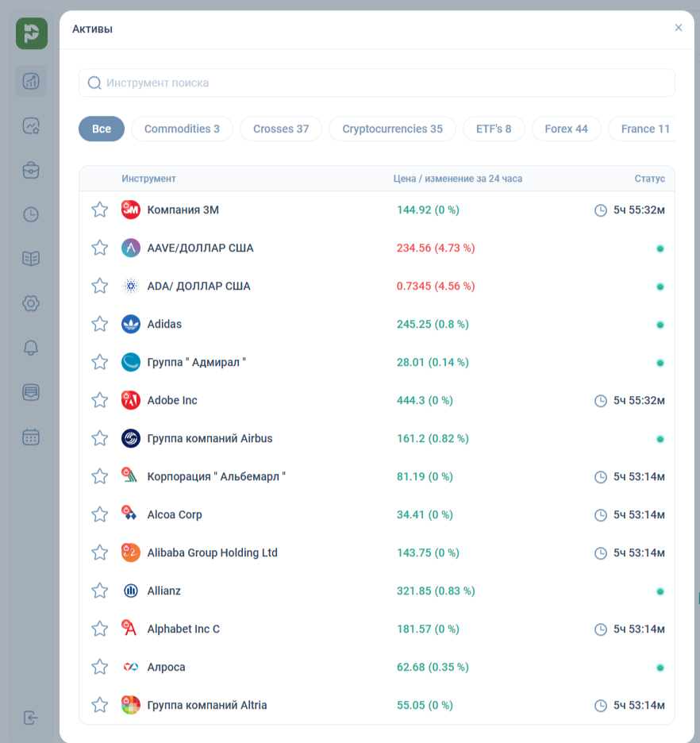This screenshot has height=743, width=700.
Task: Click the Алроса logo icon
Action: click(x=131, y=667)
